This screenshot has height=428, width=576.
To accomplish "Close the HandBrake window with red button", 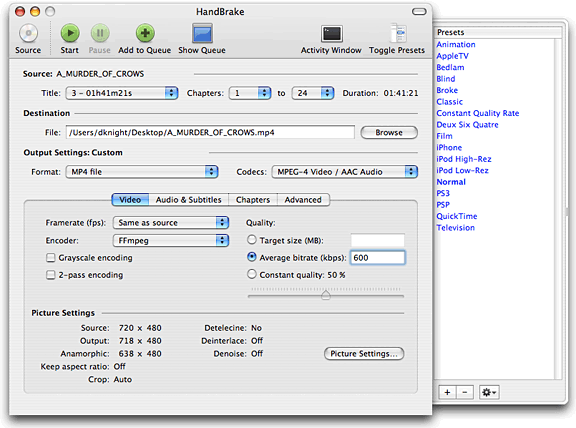I will (x=20, y=11).
